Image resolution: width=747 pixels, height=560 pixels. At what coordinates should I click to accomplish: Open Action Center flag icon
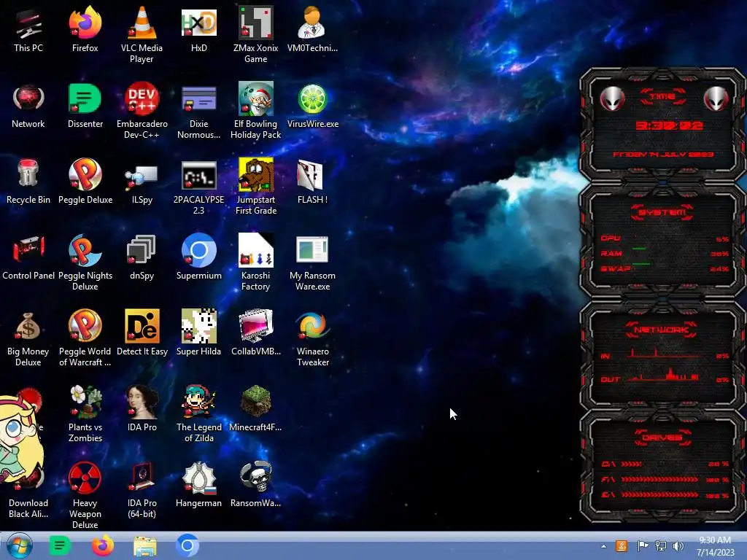pos(643,545)
